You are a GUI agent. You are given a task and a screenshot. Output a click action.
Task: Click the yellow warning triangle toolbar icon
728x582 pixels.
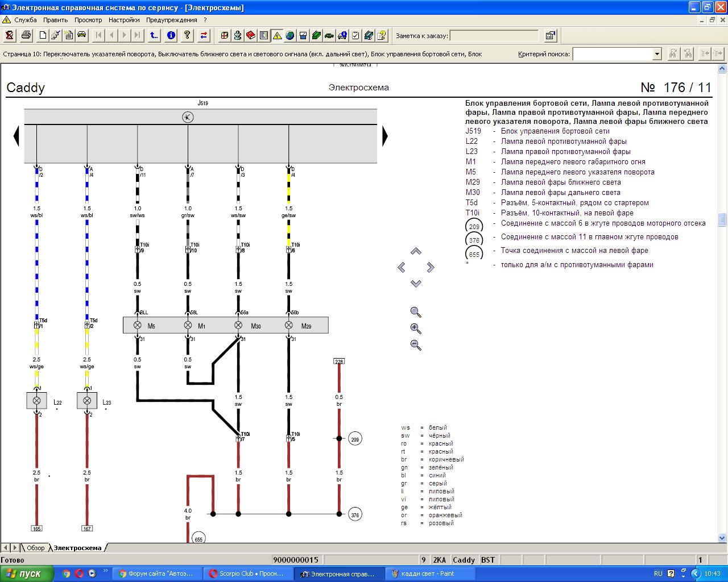tap(277, 35)
